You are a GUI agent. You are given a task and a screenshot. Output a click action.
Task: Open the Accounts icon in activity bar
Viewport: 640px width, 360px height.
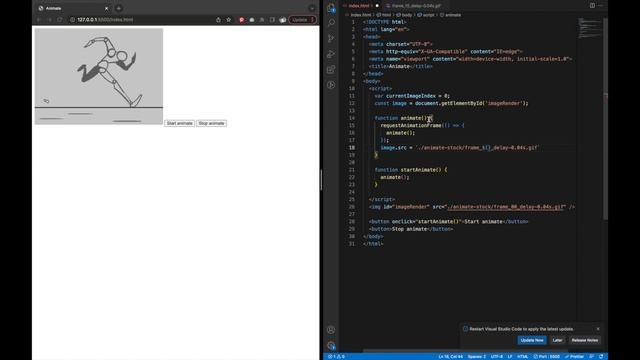[x=331, y=330]
